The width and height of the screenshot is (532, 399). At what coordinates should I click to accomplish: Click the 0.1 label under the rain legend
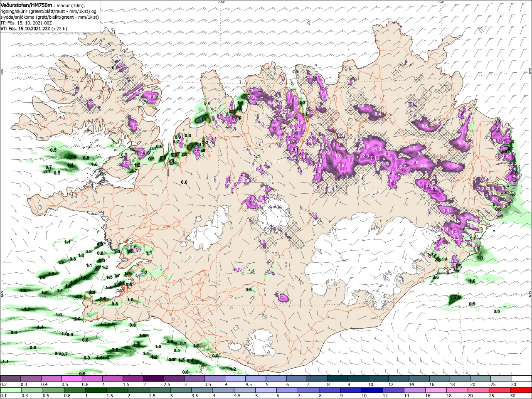click(4, 396)
